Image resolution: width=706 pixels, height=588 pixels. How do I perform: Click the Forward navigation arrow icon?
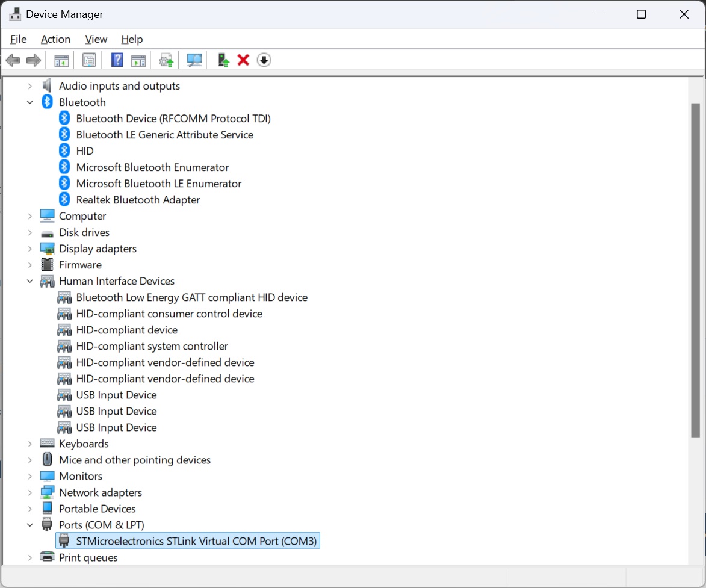33,60
